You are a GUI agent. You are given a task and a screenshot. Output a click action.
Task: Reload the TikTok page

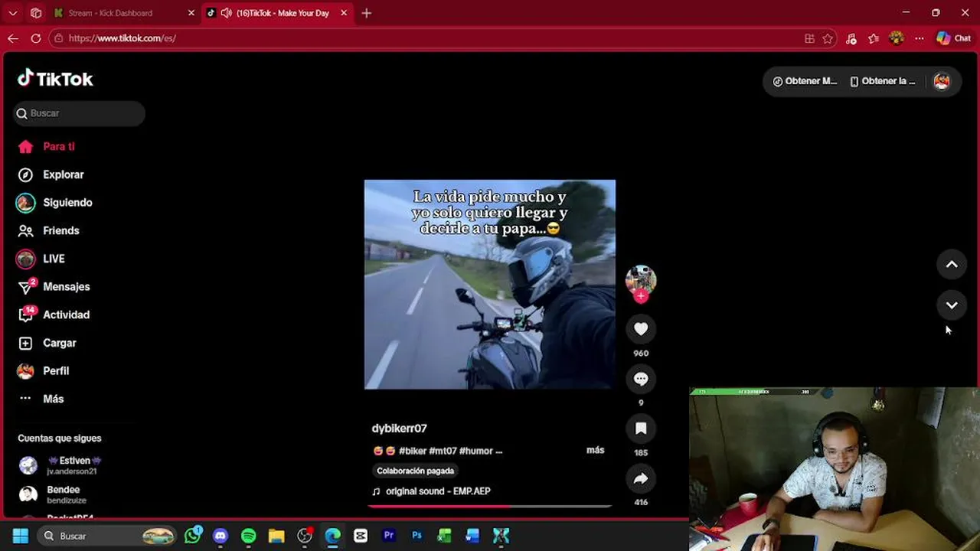point(36,38)
